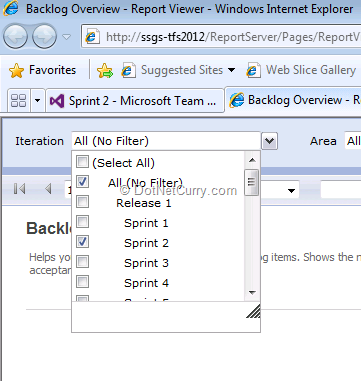Image resolution: width=361 pixels, height=381 pixels.
Task: Open the Web Slice Gallery link
Action: pyautogui.click(x=311, y=70)
